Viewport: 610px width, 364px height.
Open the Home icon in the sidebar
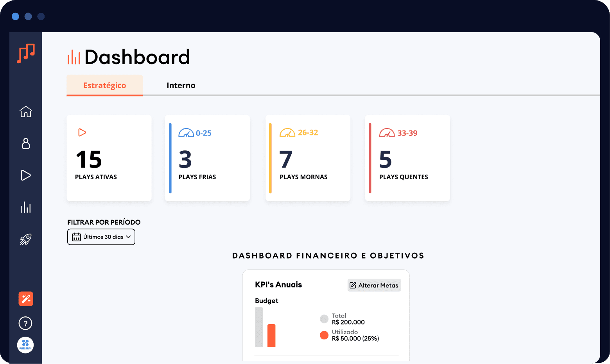coord(25,112)
